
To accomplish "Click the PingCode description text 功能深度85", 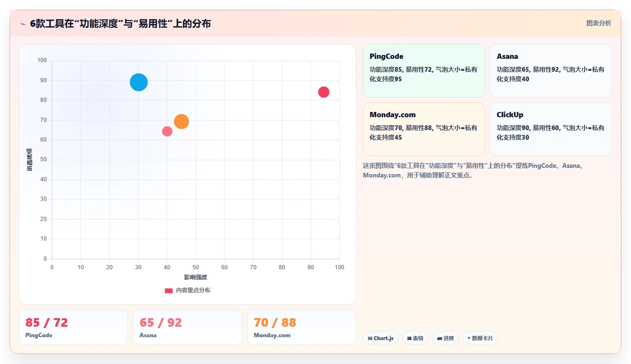I will (424, 74).
